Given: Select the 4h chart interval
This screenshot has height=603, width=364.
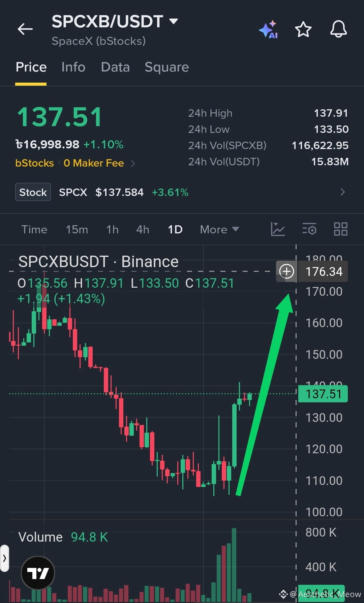Looking at the screenshot, I should pyautogui.click(x=143, y=229).
